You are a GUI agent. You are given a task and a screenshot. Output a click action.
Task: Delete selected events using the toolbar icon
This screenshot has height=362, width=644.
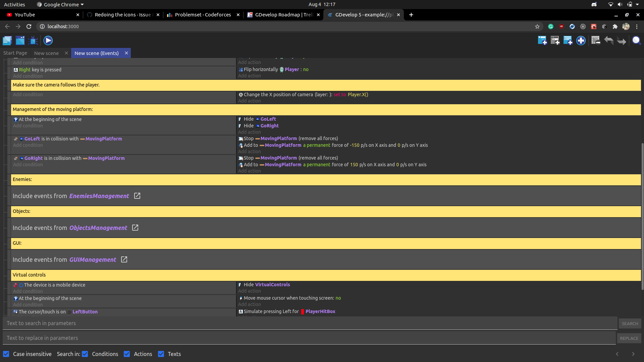(x=596, y=41)
